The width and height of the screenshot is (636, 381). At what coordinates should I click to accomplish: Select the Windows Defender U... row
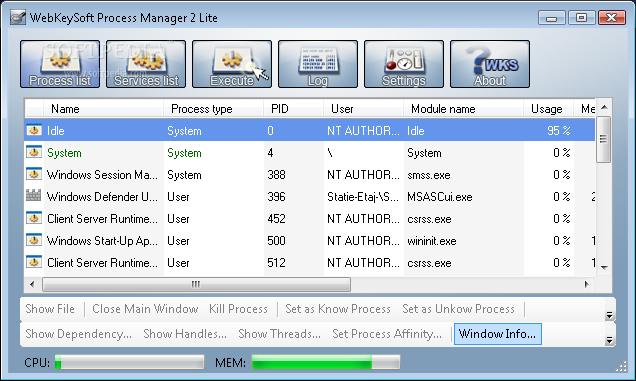(x=309, y=197)
